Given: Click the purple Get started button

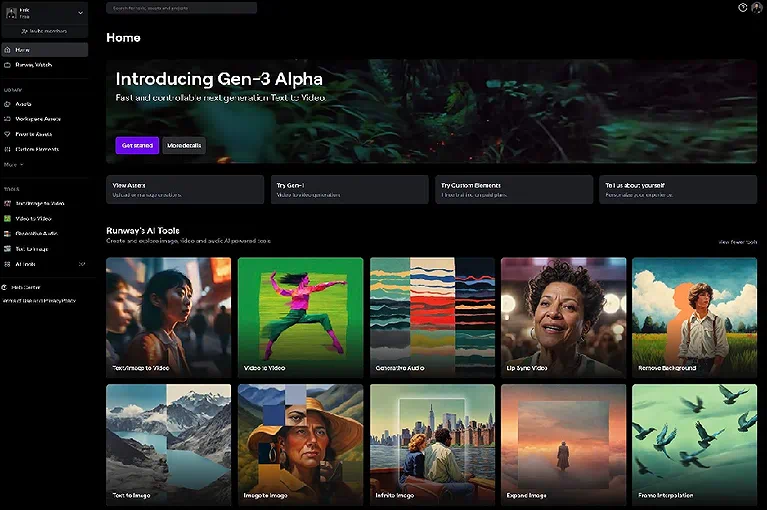Looking at the screenshot, I should 137,146.
